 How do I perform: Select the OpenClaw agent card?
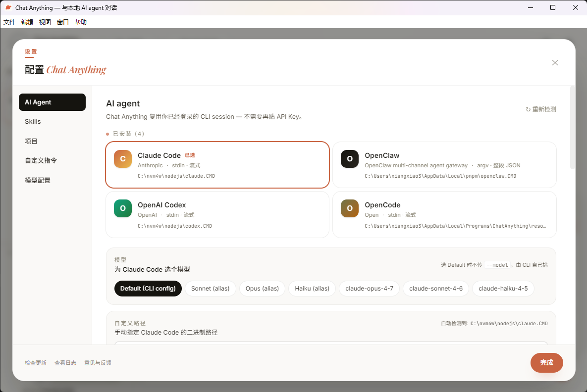pyautogui.click(x=444, y=165)
